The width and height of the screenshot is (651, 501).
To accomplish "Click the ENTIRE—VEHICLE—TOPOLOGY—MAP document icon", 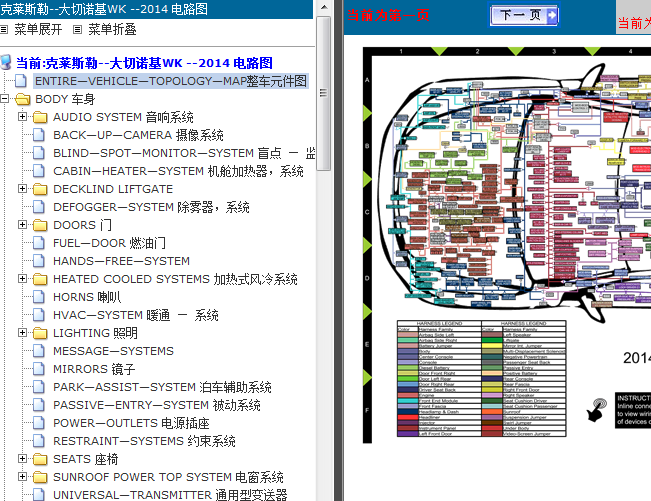I will point(21,81).
